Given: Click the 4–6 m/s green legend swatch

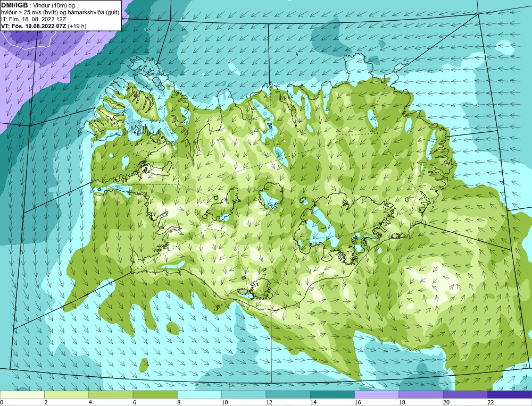Looking at the screenshot, I should click(111, 395).
